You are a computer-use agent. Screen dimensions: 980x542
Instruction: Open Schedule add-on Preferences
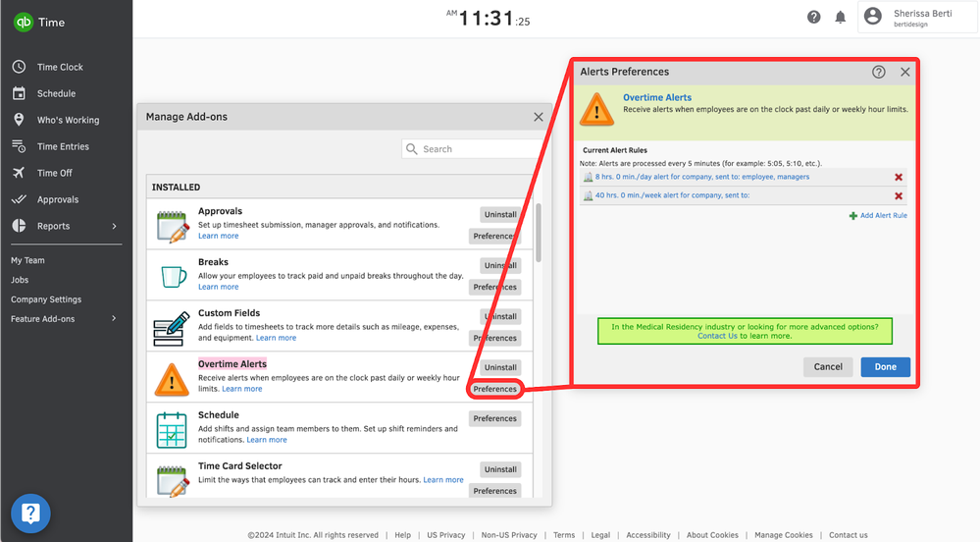tap(494, 418)
